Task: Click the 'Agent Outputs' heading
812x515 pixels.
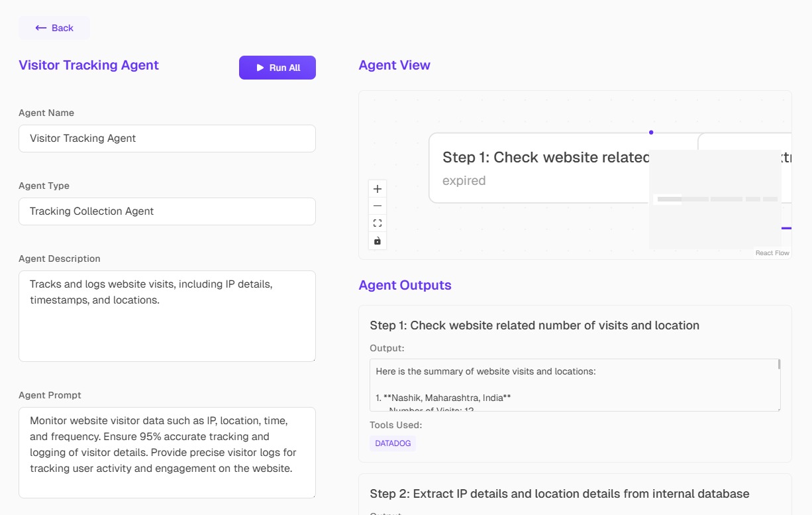Action: tap(405, 285)
